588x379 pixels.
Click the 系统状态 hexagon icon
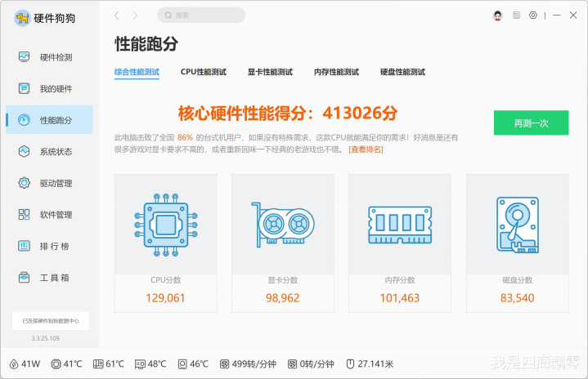tap(24, 151)
